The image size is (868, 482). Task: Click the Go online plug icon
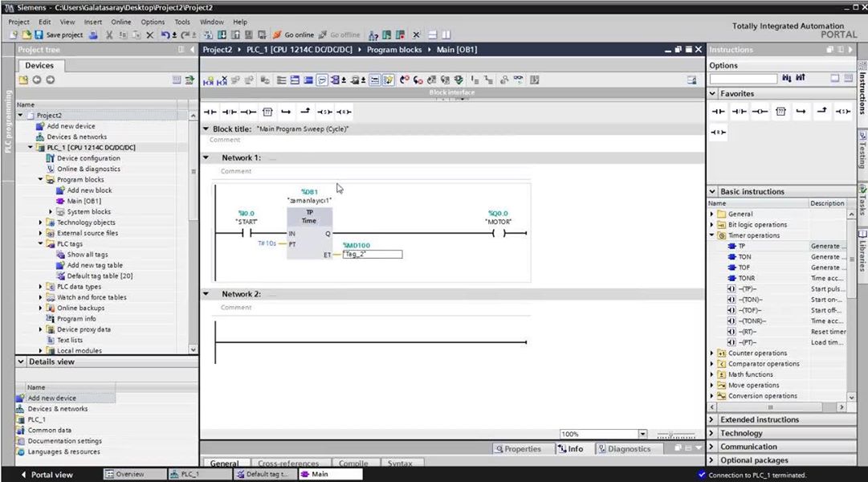277,35
